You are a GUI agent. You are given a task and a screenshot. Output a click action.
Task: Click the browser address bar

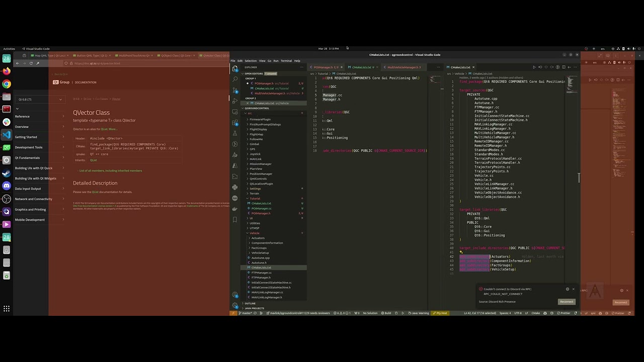(x=146, y=63)
